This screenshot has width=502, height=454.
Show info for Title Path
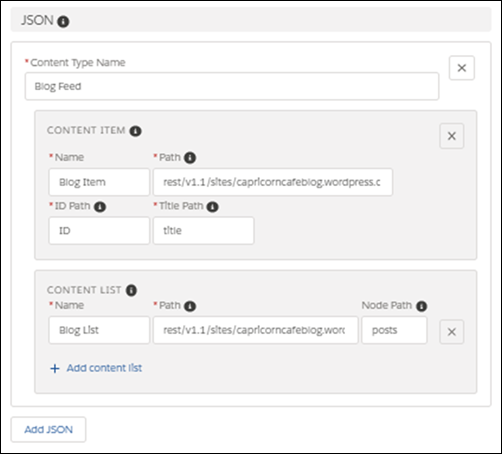(212, 207)
